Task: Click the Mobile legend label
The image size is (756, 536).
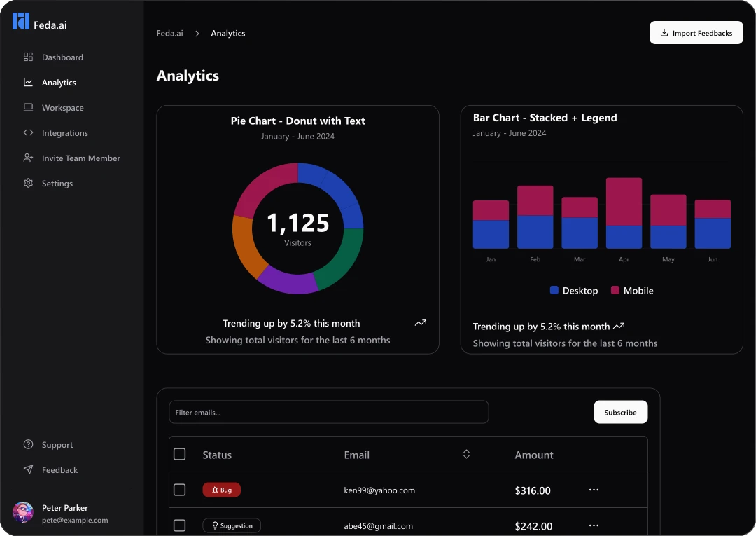Action: tap(638, 291)
